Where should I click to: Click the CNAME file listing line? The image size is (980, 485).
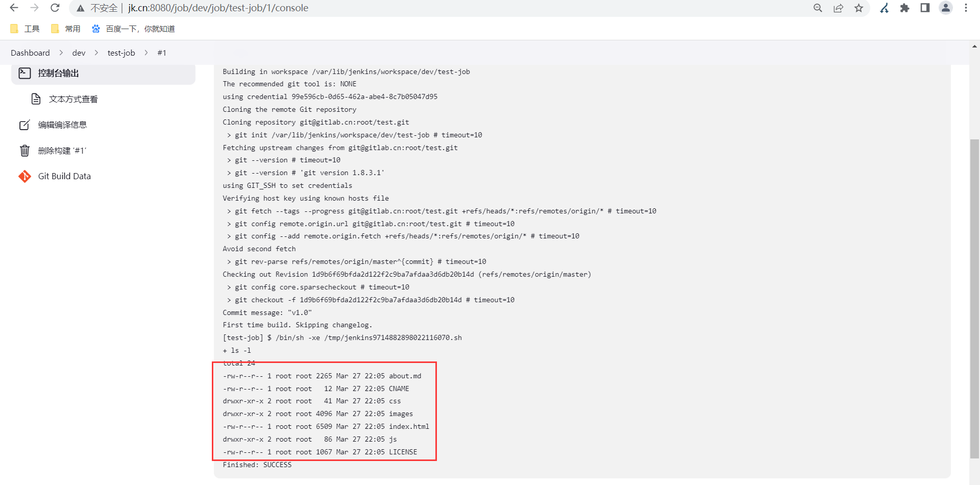(316, 389)
